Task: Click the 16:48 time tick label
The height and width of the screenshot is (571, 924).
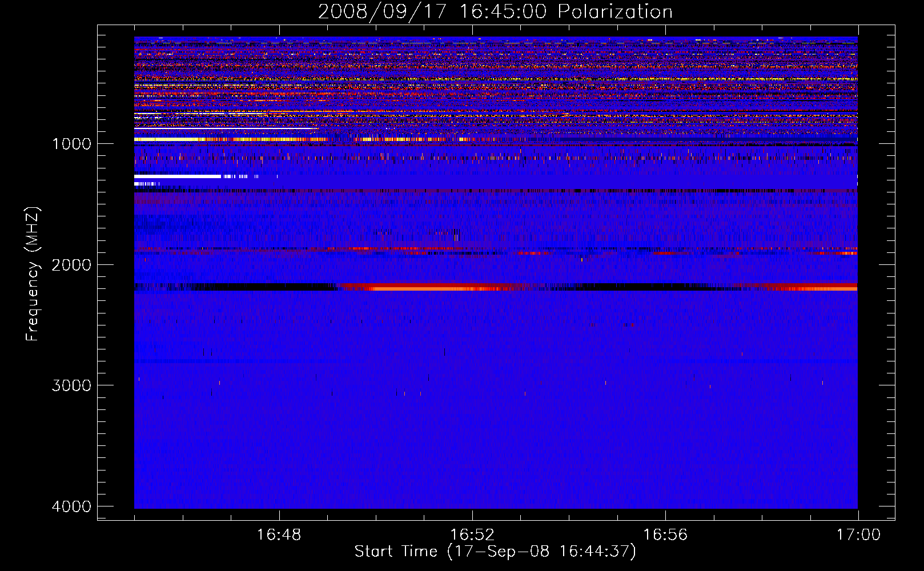Action: tap(279, 535)
